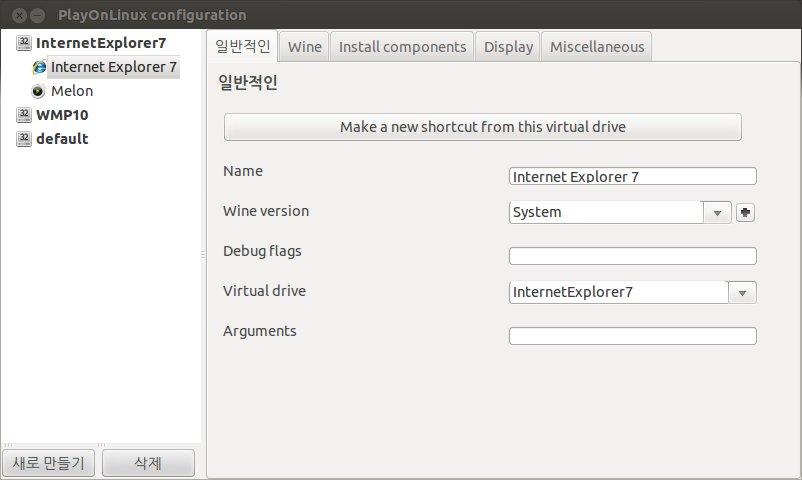Open the Virtual drive dropdown arrow

pos(742,293)
